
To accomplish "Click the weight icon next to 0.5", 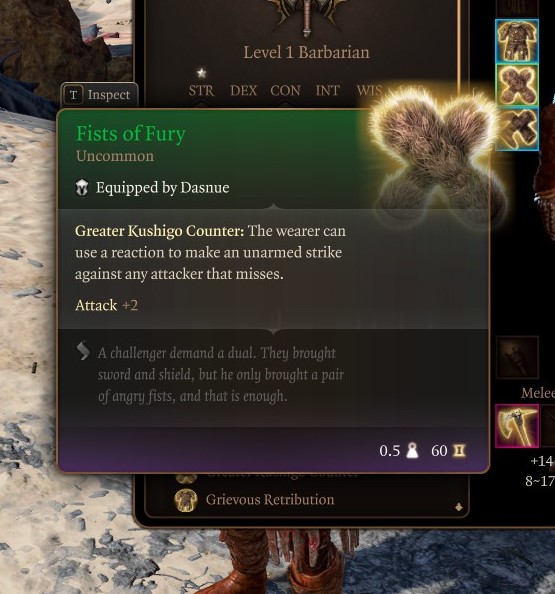I will point(412,451).
